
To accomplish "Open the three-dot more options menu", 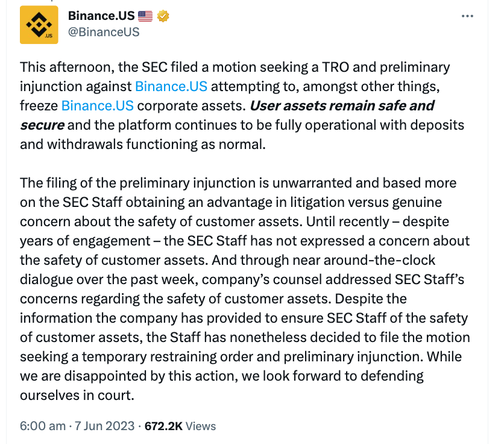I will (x=467, y=16).
